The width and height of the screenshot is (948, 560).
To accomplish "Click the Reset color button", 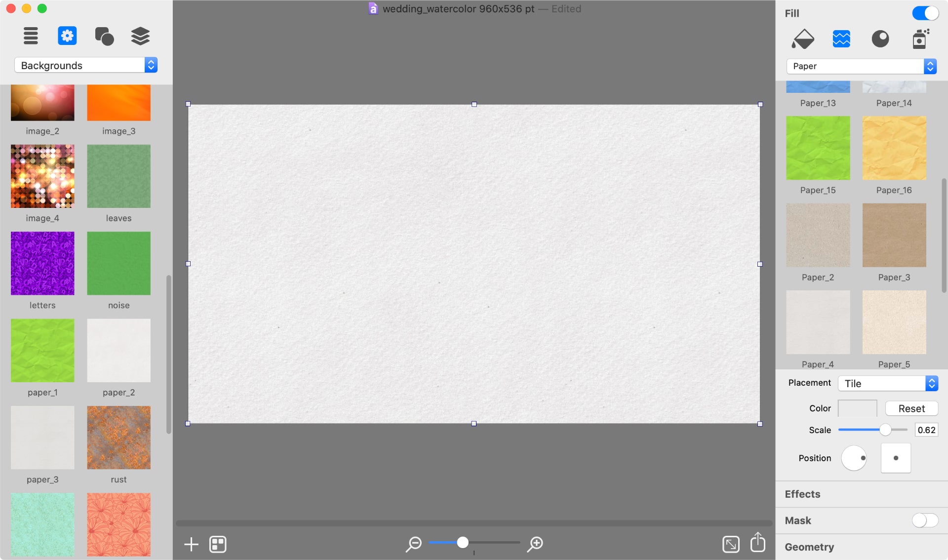I will click(x=911, y=408).
